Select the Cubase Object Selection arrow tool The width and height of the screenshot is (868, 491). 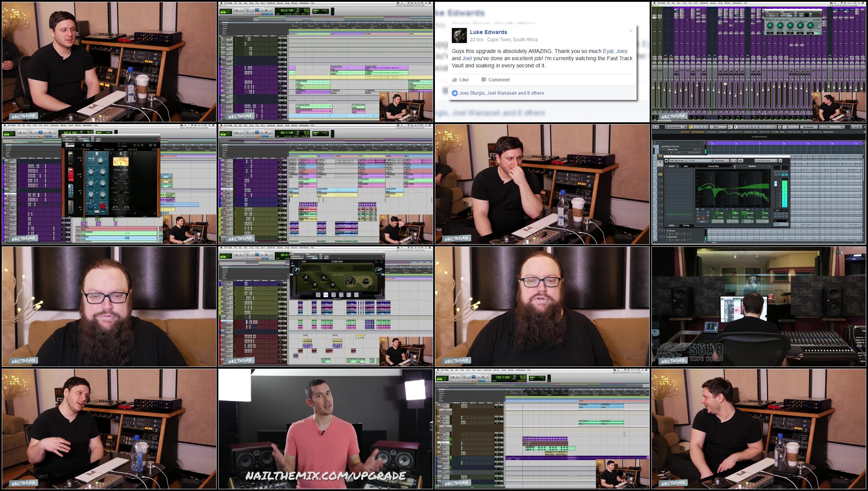coord(735,127)
